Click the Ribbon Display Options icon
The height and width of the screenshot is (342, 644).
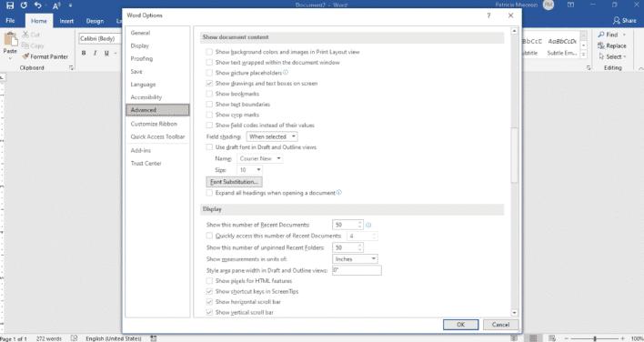571,5
